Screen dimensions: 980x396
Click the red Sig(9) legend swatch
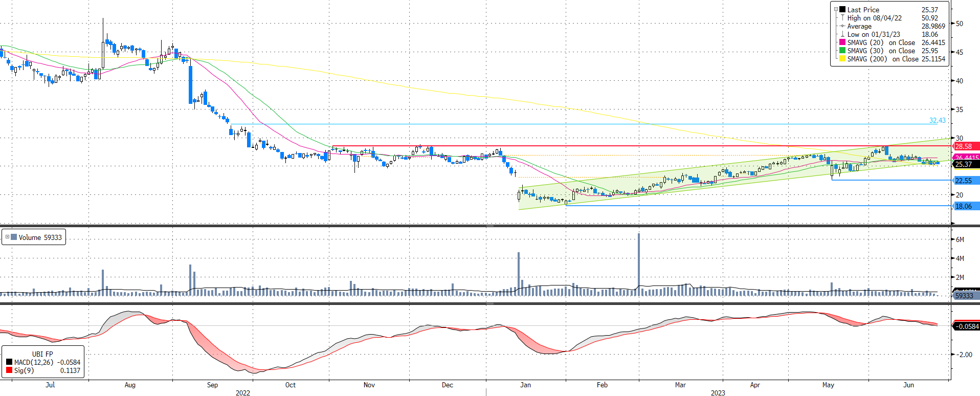pyautogui.click(x=9, y=370)
